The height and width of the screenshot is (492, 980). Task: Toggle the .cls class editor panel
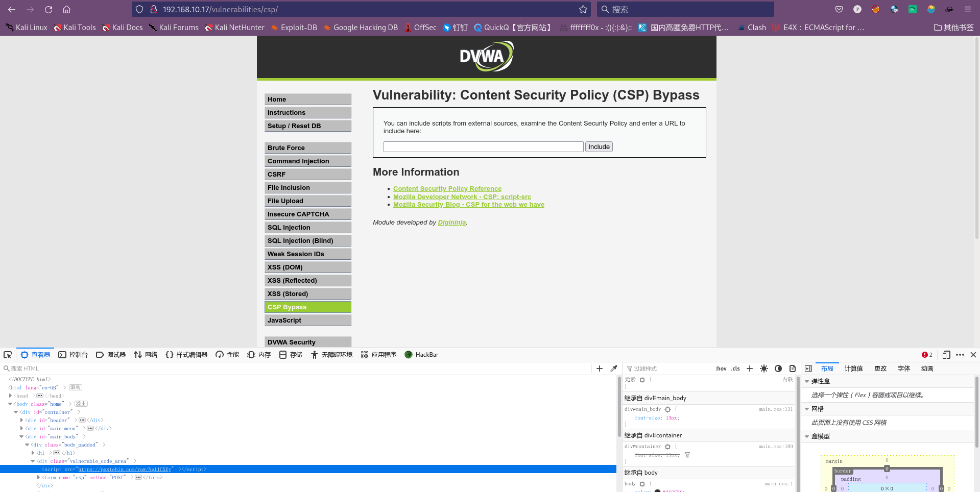pos(735,368)
